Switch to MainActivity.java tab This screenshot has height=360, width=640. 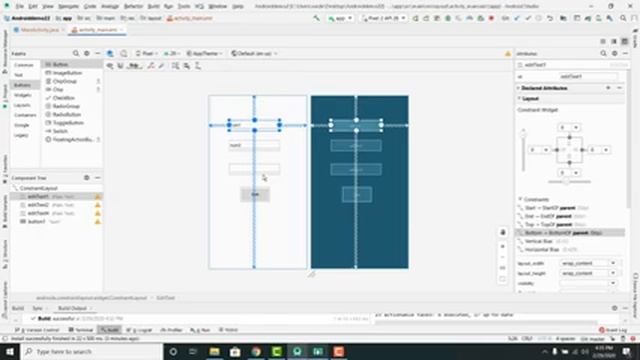pyautogui.click(x=39, y=30)
